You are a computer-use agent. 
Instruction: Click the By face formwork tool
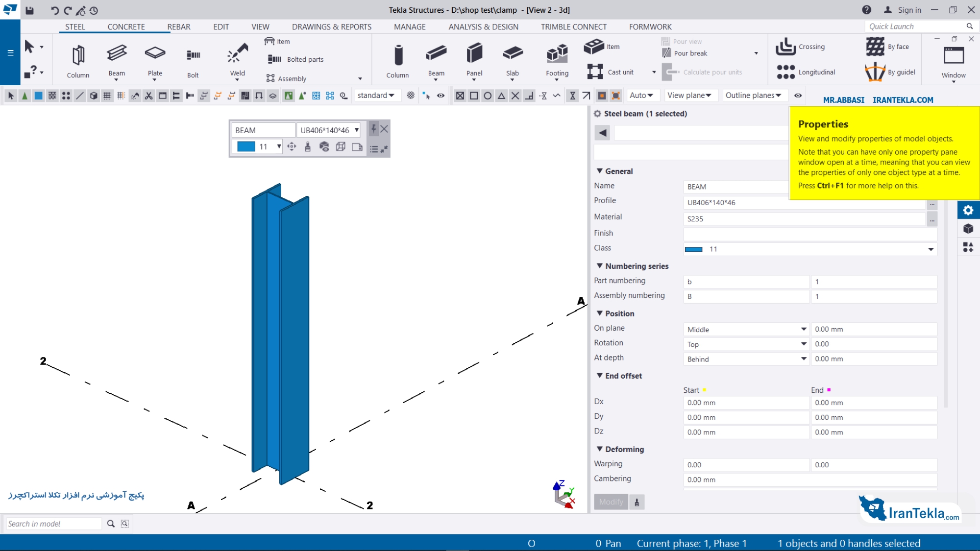tap(887, 47)
